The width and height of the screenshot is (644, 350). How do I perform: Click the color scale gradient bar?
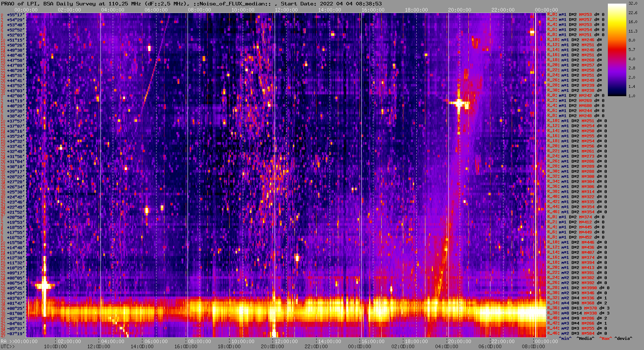(617, 50)
